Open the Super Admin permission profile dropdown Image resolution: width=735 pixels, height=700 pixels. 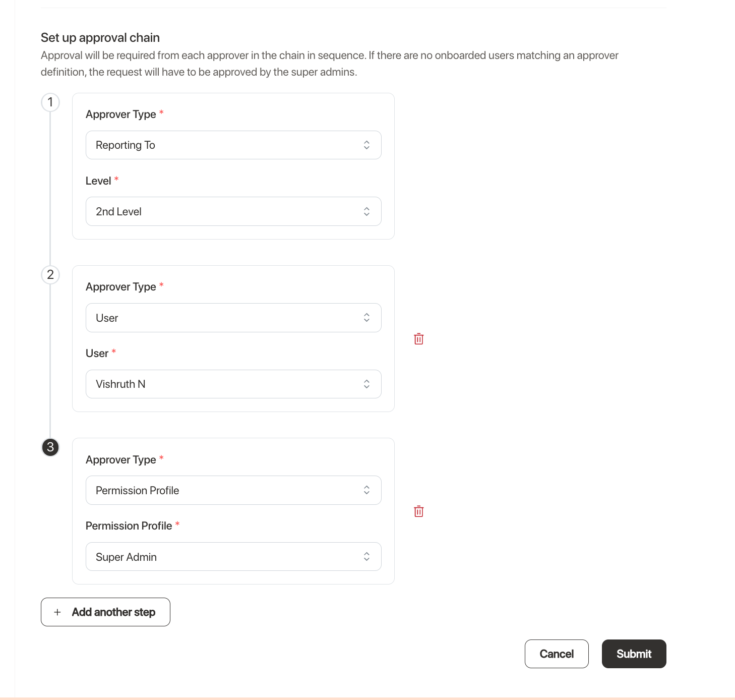coord(233,557)
